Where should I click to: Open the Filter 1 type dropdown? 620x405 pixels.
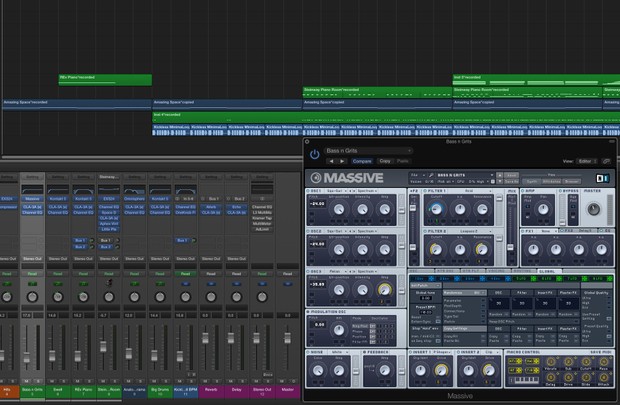473,191
